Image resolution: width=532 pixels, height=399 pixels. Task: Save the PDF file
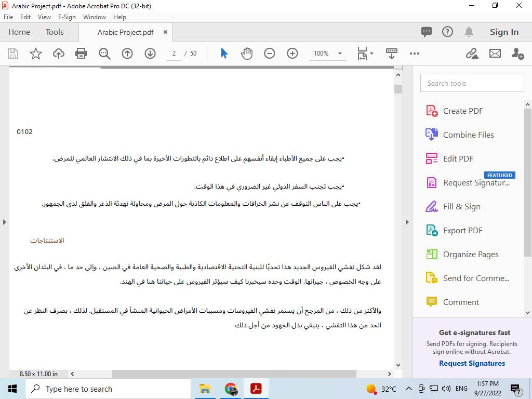pyautogui.click(x=12, y=53)
